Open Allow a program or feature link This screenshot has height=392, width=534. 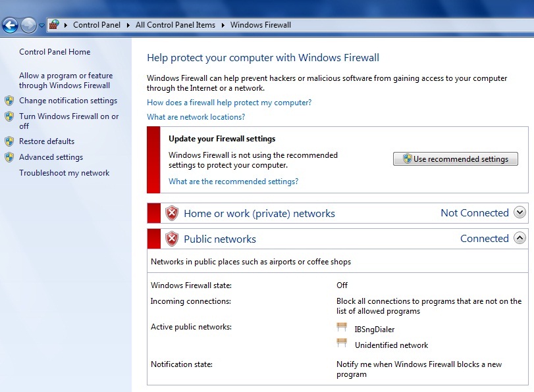coord(66,80)
